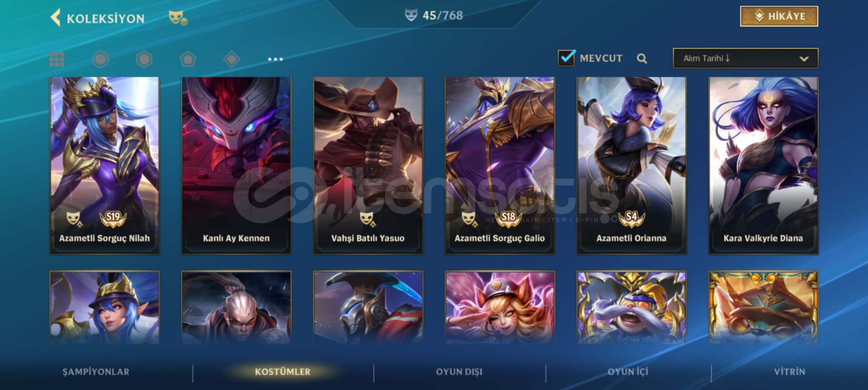Filter by the hexagon rarity icon
This screenshot has width=868, height=390.
click(144, 59)
